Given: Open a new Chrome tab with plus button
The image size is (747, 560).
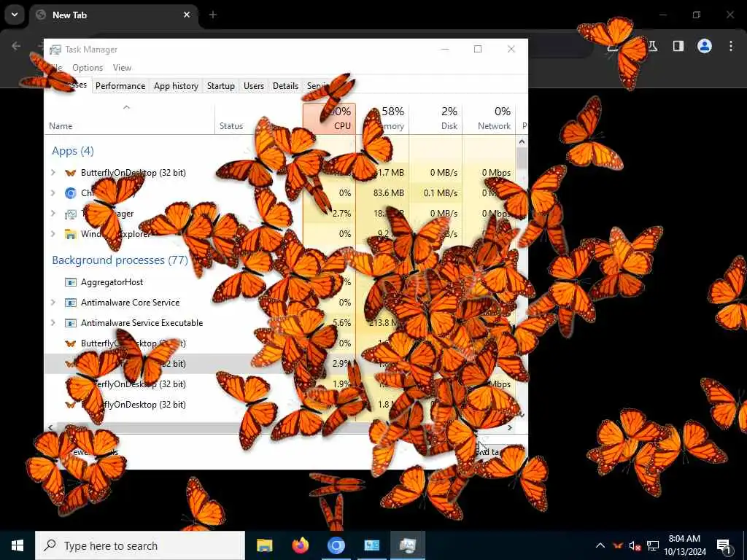Looking at the screenshot, I should [213, 15].
